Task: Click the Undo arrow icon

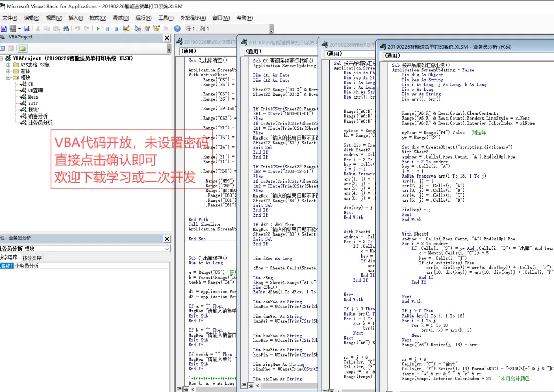Action: tap(77, 29)
